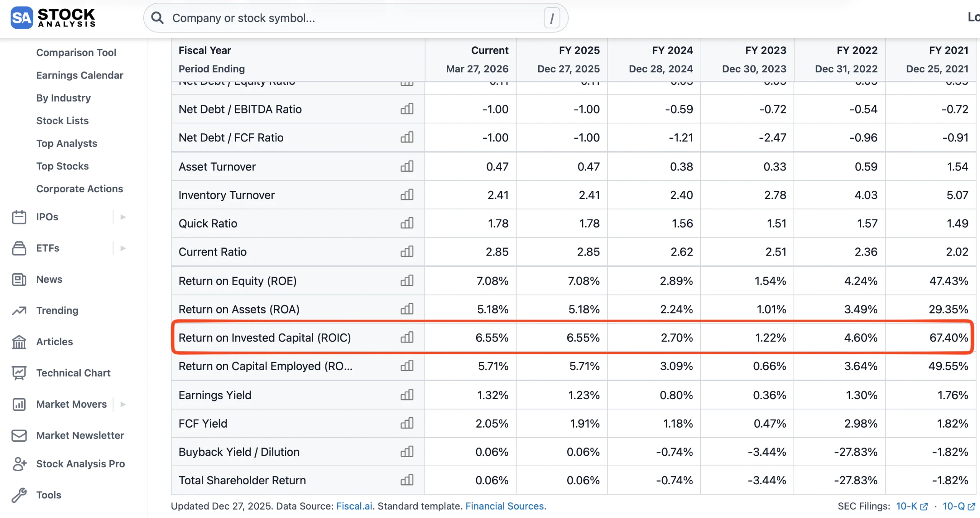Viewport: 980px width, 518px height.
Task: Open Comparison Tool in sidebar
Action: point(76,52)
